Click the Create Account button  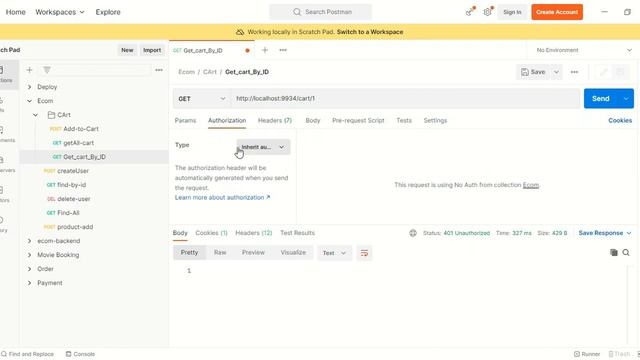pyautogui.click(x=557, y=12)
